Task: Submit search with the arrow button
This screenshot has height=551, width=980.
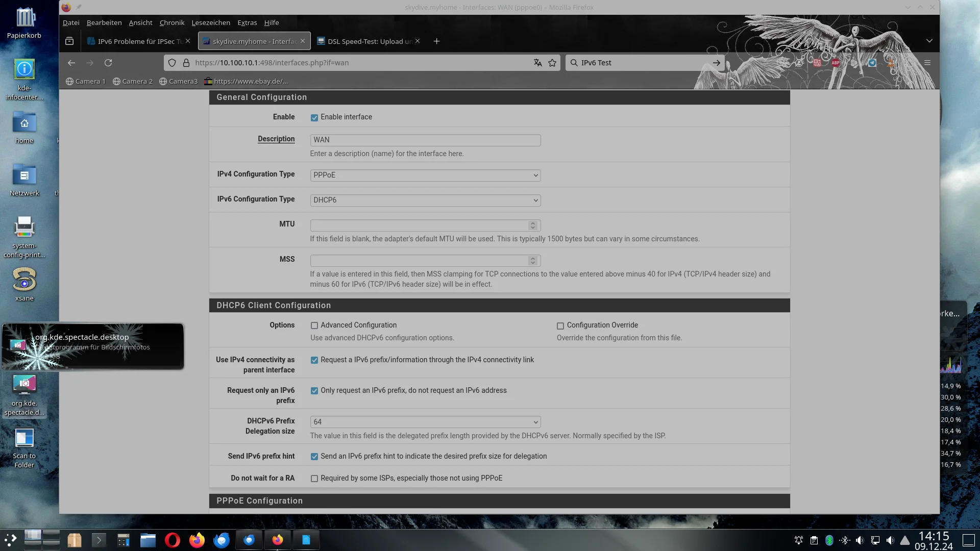Action: coord(717,63)
